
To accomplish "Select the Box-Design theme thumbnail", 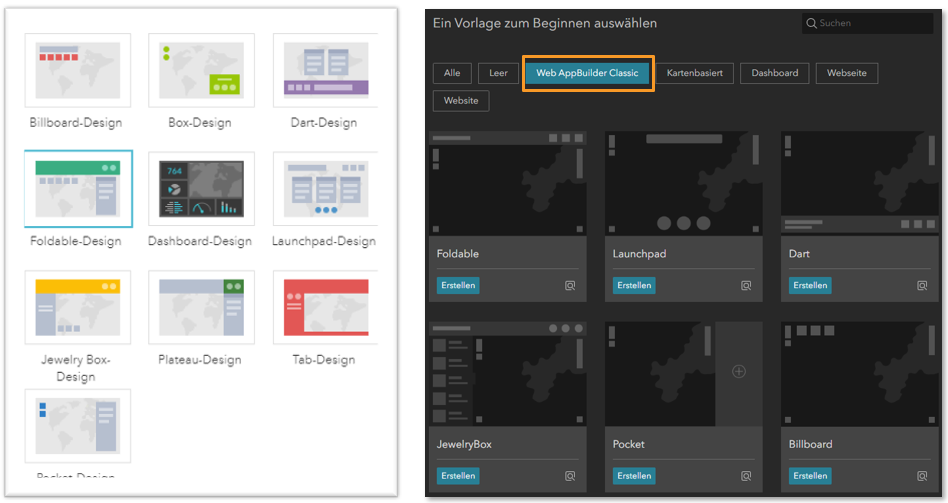I will pos(201,70).
